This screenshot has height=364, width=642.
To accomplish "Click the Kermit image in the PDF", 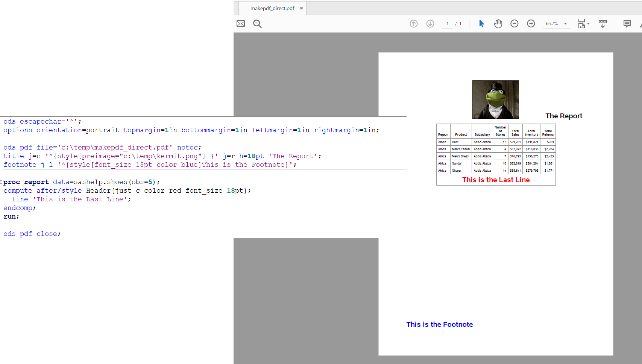I will [495, 99].
